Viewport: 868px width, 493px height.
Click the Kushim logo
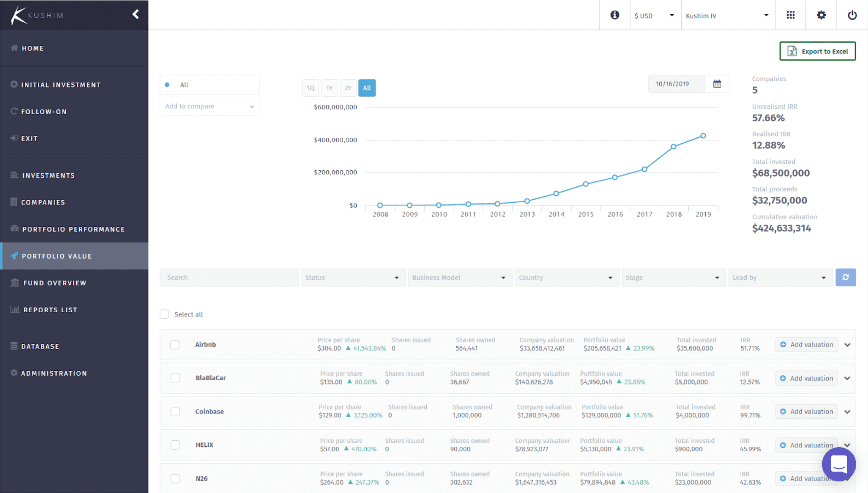37,15
